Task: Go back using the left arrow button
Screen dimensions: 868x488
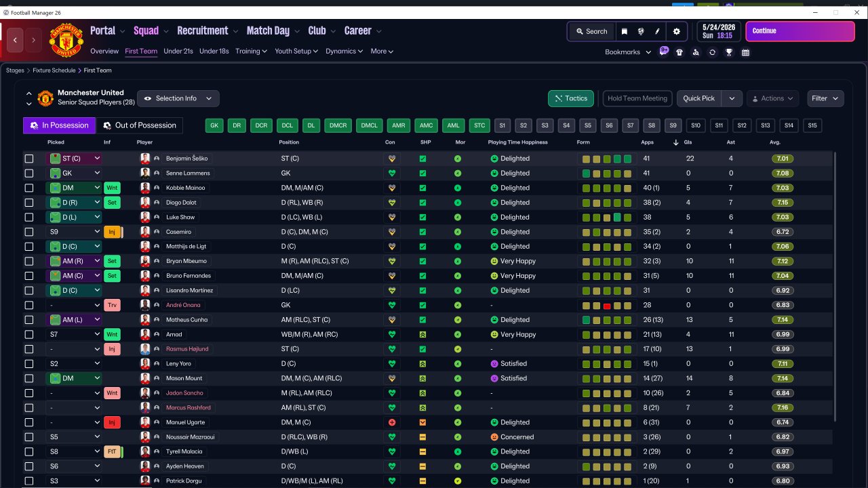Action: [x=15, y=40]
